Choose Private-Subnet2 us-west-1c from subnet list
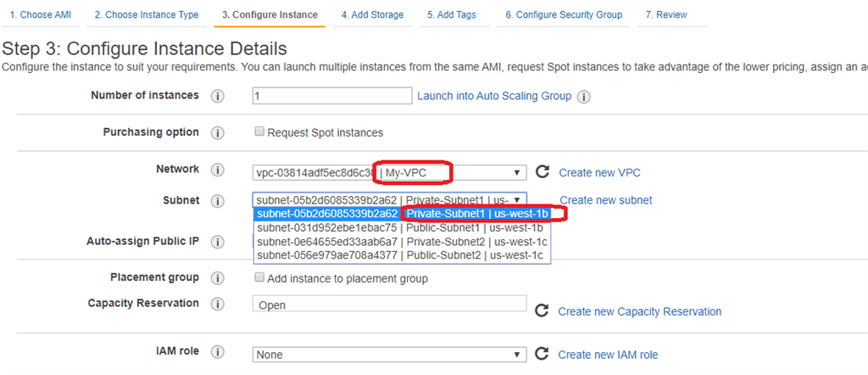The height and width of the screenshot is (375, 868). tap(402, 241)
